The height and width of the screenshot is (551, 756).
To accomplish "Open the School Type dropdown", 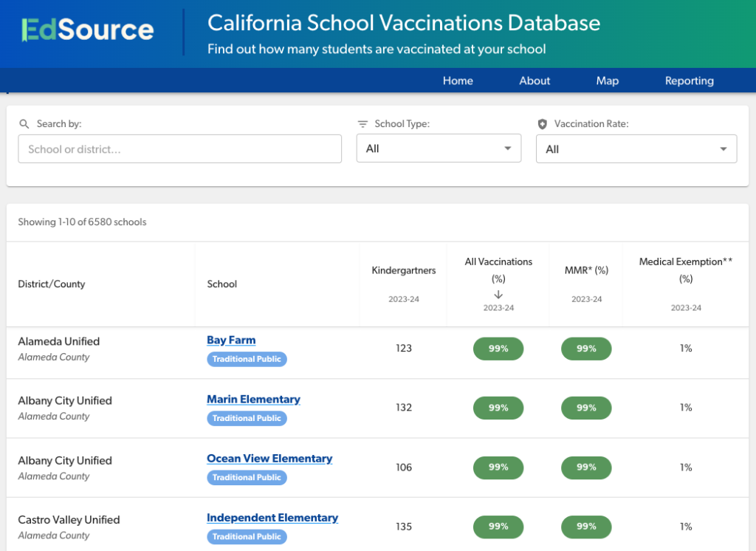I will 439,148.
